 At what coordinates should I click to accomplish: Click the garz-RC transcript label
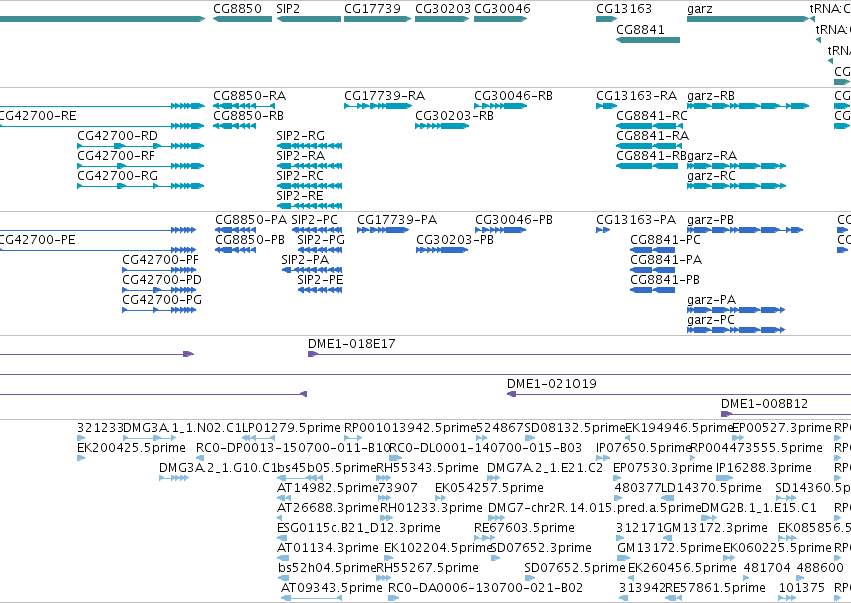(x=711, y=176)
